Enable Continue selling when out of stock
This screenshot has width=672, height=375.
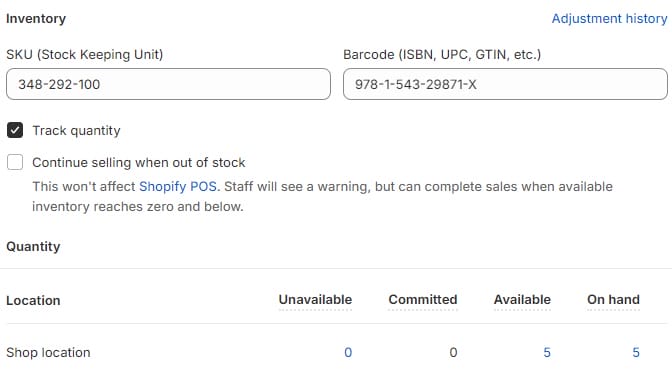pyautogui.click(x=15, y=162)
